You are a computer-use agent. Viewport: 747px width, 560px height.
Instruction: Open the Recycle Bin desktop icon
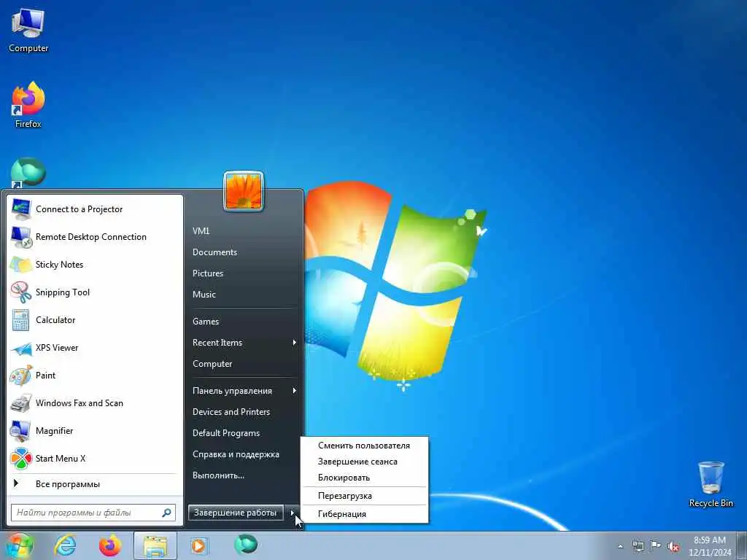tap(711, 484)
